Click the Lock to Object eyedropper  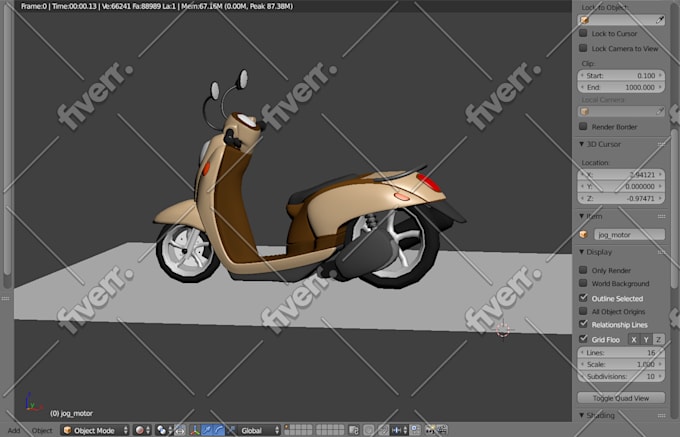660,20
